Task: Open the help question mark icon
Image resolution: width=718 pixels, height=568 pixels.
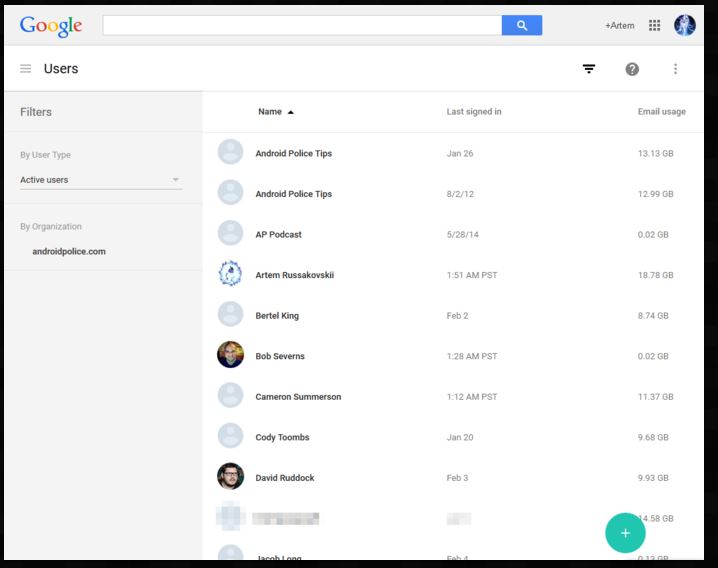Action: [x=632, y=69]
